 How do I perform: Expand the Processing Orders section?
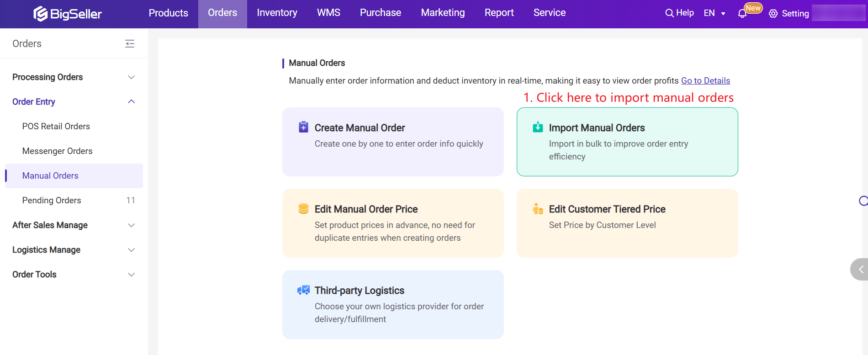pyautogui.click(x=131, y=77)
